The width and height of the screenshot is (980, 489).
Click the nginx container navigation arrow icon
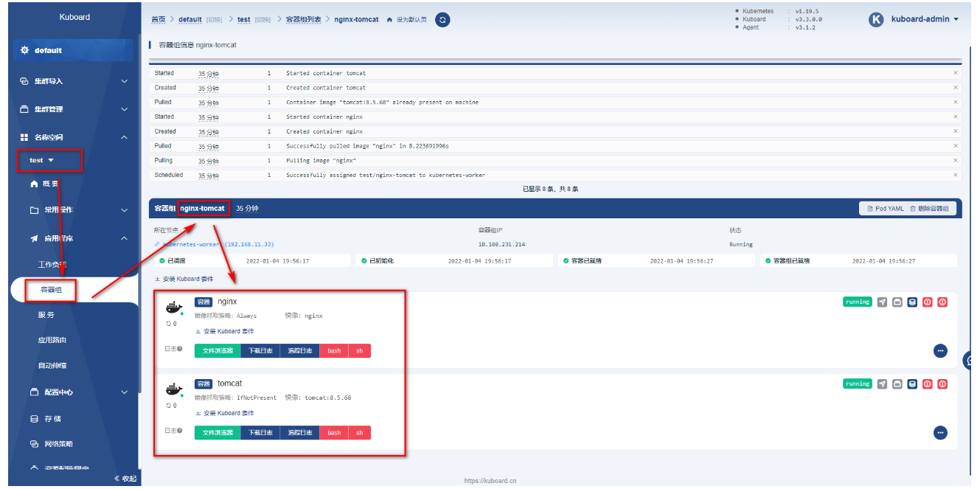[882, 302]
